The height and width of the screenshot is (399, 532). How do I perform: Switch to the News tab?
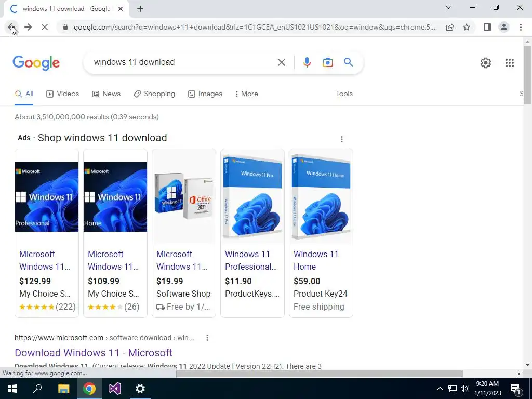click(106, 94)
